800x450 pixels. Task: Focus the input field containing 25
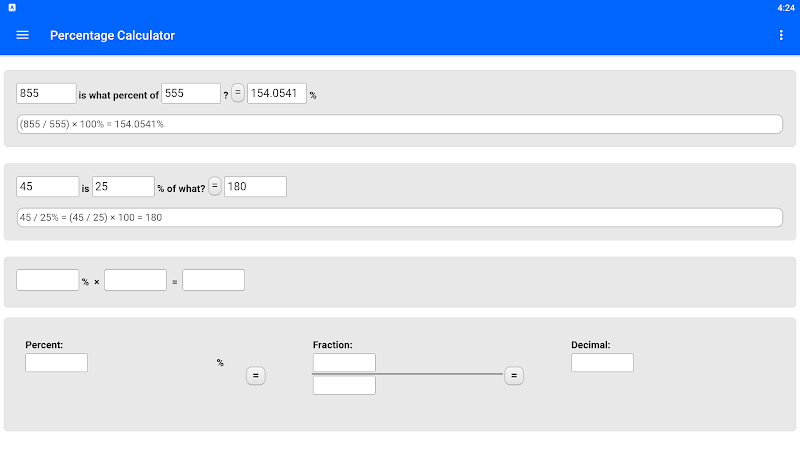123,187
